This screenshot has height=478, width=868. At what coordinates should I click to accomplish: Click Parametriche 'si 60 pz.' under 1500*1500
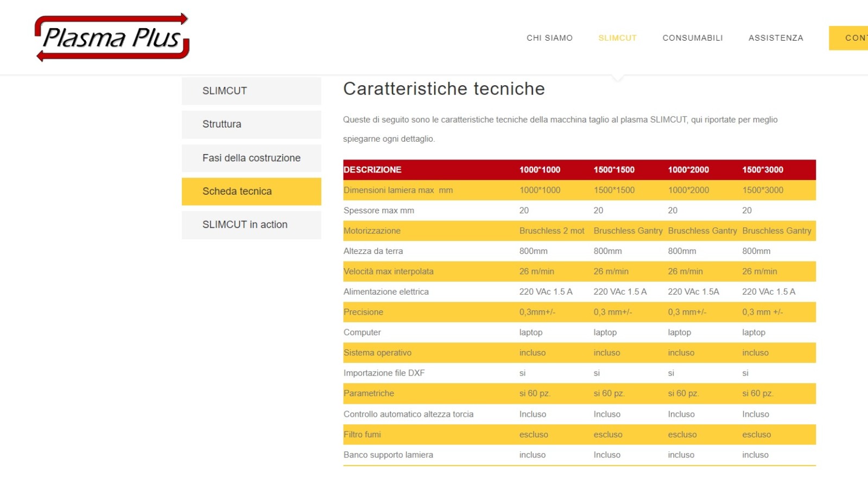[609, 393]
